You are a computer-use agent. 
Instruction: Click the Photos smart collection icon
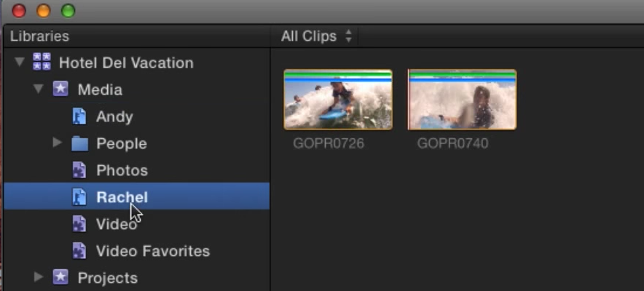(x=79, y=170)
